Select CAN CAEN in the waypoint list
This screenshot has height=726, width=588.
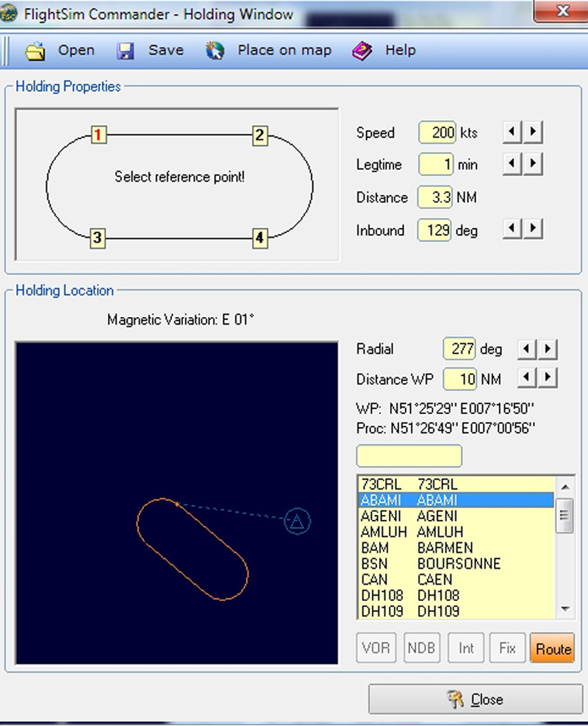tap(456, 579)
